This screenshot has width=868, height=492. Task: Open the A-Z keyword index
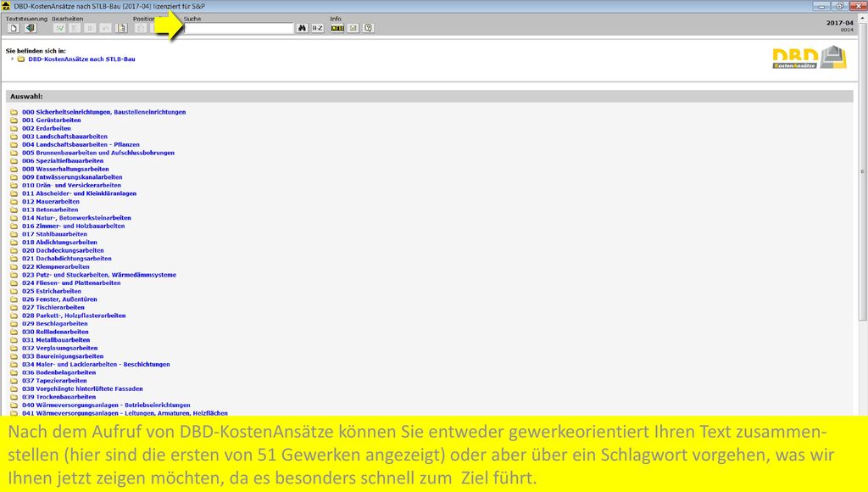click(x=317, y=28)
